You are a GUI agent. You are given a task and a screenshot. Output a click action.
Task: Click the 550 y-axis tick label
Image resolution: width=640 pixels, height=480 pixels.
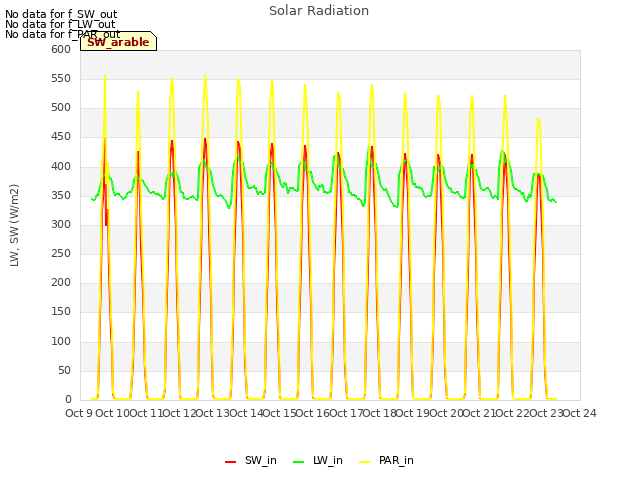[61, 78]
